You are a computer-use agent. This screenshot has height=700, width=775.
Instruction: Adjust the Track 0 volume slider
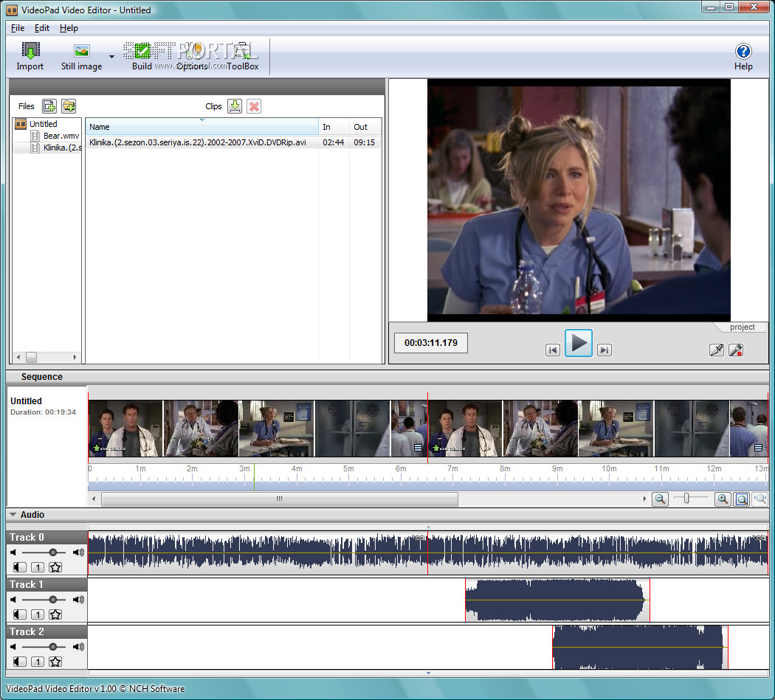pos(53,552)
